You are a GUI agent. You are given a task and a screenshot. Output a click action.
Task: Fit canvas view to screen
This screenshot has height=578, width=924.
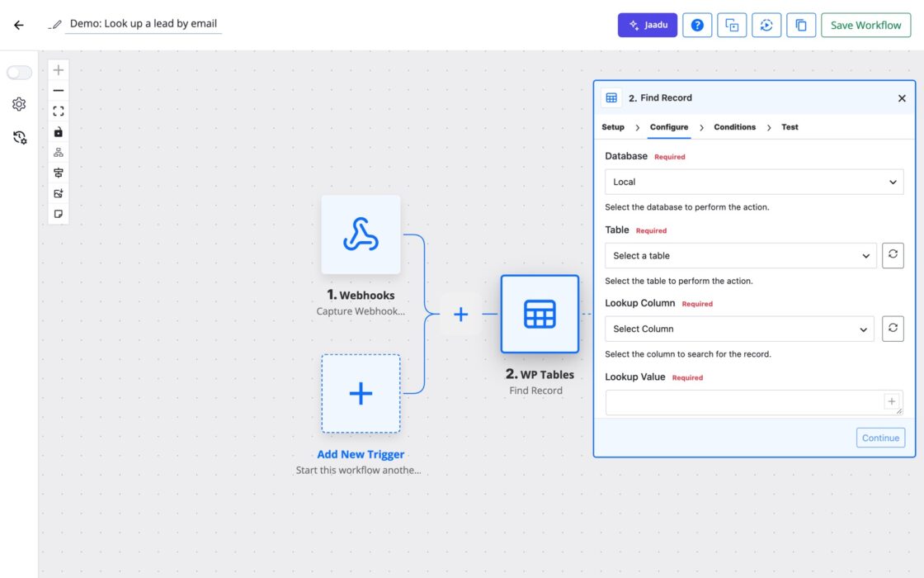coord(59,111)
